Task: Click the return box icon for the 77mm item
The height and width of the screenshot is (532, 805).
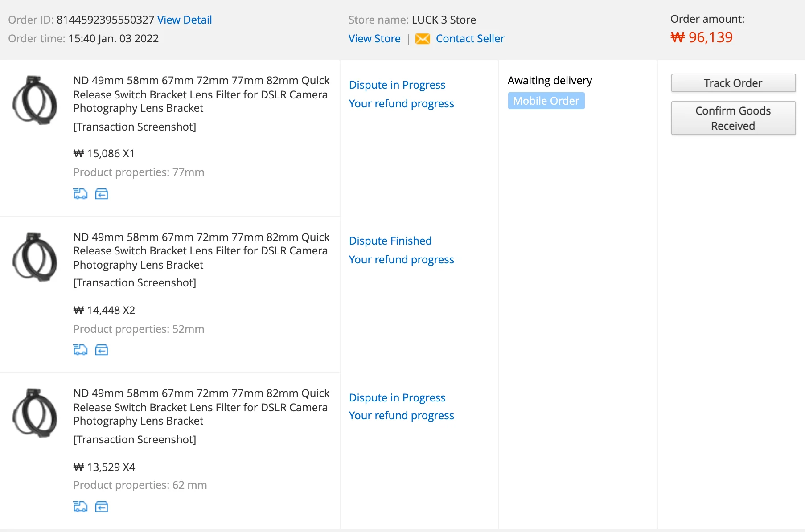Action: click(102, 194)
